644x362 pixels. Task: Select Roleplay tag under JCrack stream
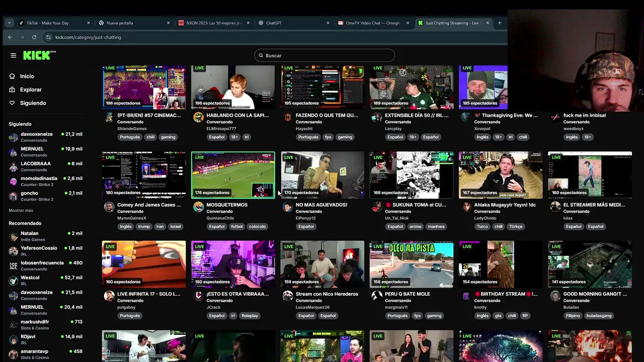[250, 316]
